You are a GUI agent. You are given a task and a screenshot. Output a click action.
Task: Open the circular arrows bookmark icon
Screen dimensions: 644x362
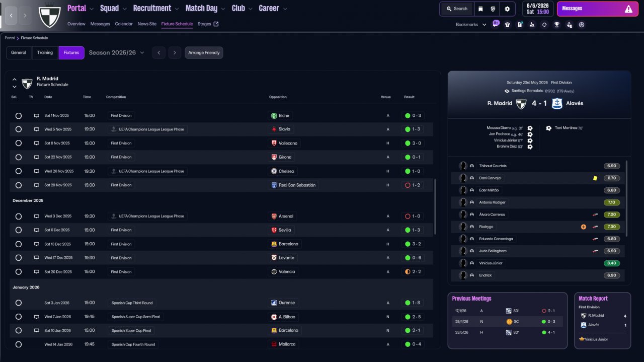tap(544, 24)
